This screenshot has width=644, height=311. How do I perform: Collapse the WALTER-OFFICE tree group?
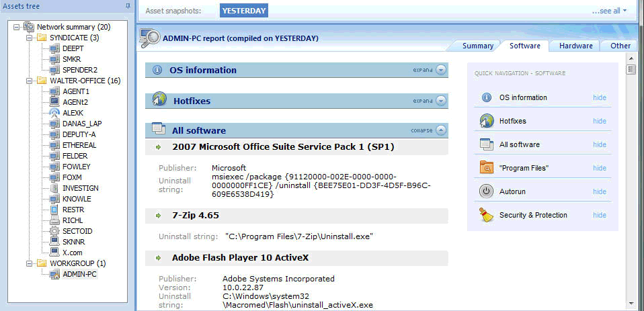point(29,81)
